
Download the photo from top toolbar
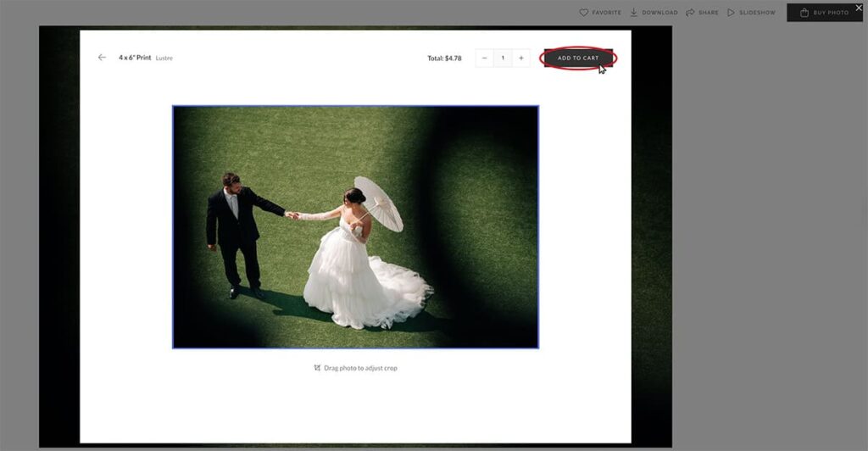coord(654,12)
